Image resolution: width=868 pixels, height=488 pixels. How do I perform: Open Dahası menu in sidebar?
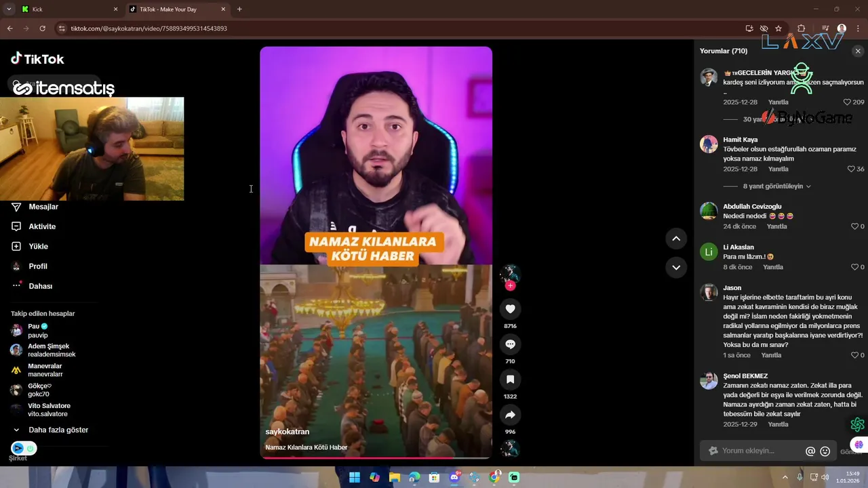(40, 286)
